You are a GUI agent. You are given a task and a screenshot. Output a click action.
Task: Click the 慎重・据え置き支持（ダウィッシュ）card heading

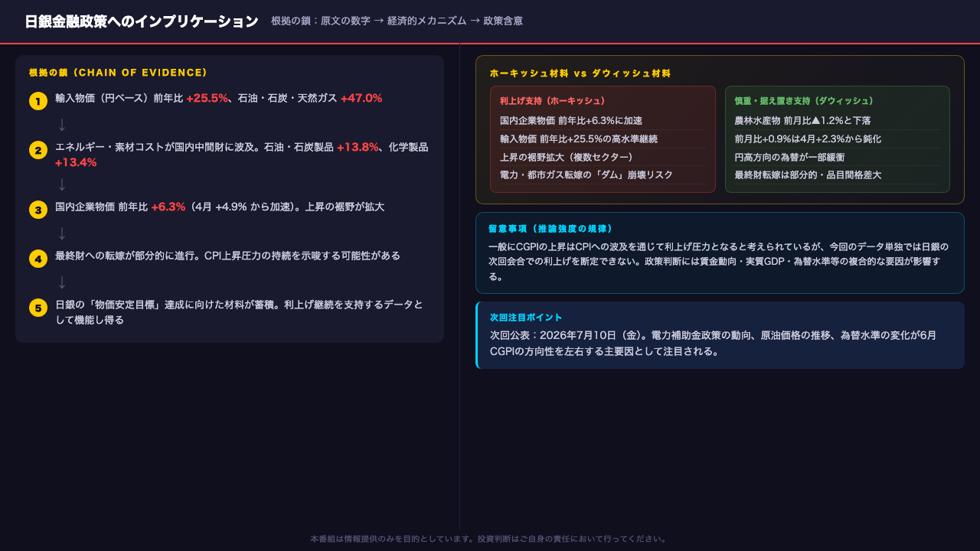804,101
